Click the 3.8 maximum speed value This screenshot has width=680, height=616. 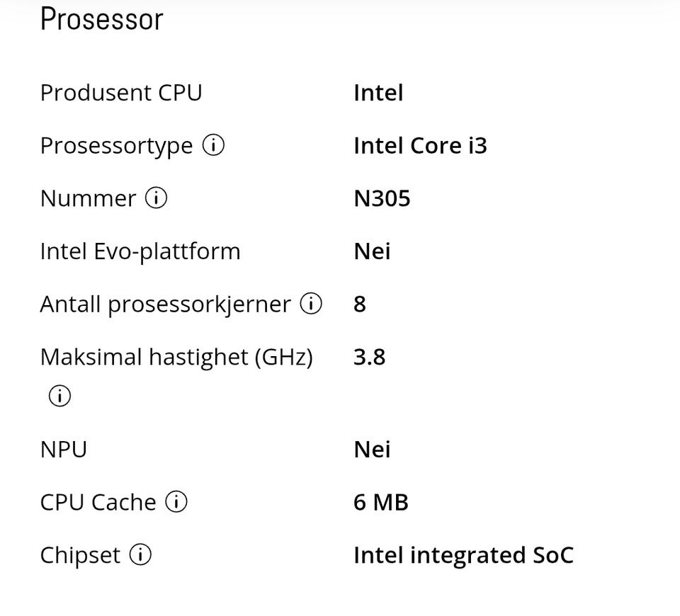click(x=369, y=357)
